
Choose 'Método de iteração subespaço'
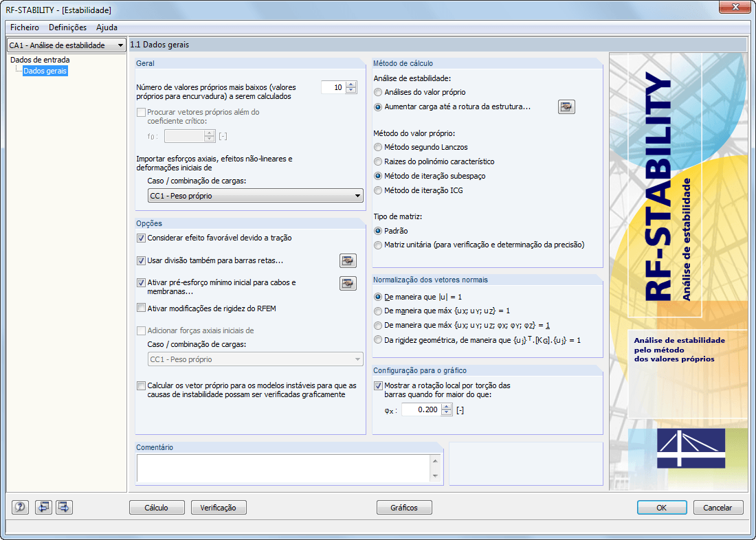pyautogui.click(x=379, y=176)
